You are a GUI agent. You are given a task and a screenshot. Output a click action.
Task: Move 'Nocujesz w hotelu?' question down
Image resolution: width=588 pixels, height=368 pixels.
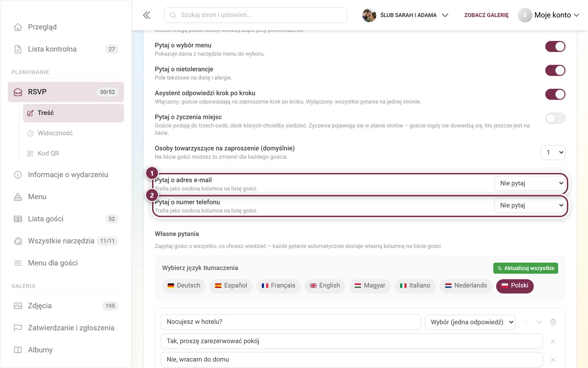[x=539, y=322]
